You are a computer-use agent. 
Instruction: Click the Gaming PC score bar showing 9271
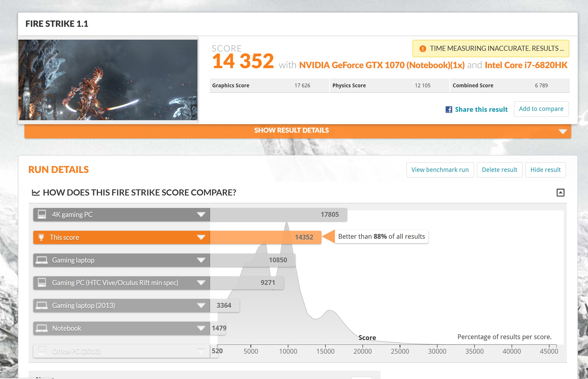point(247,283)
